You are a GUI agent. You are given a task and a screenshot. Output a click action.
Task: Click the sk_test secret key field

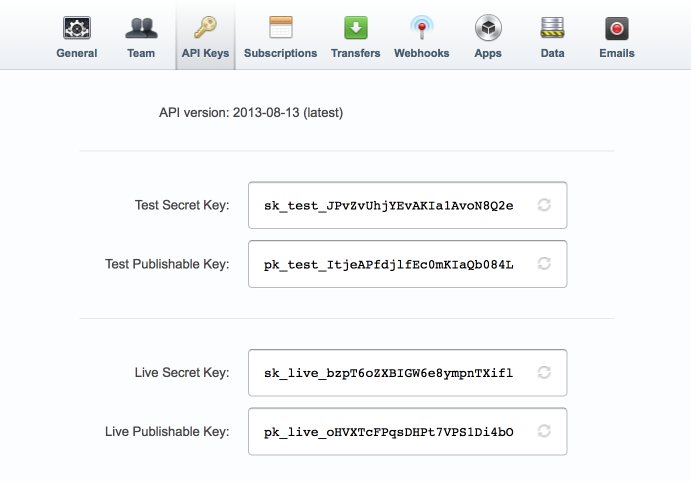tap(388, 206)
